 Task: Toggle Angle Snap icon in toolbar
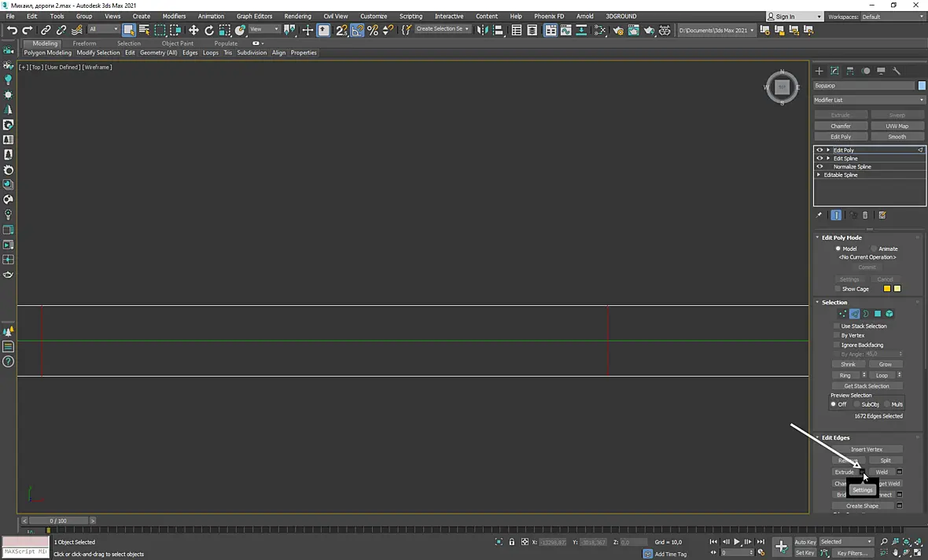point(358,30)
